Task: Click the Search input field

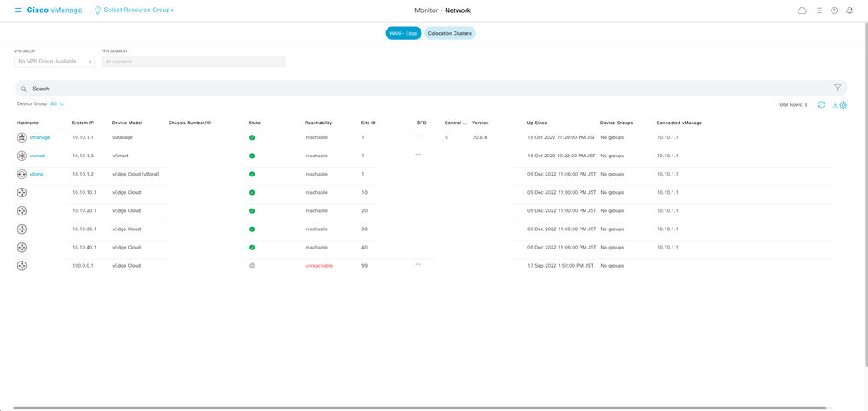Action: click(x=431, y=88)
